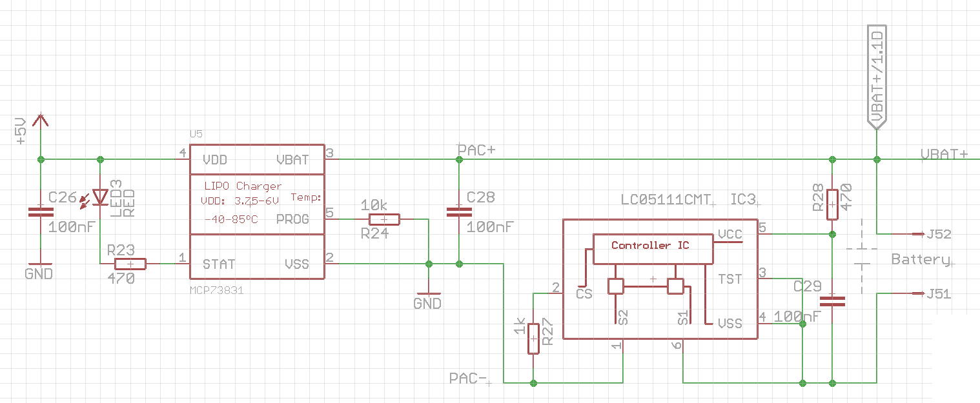980x403 pixels.
Task: Click the VSS pin label on U5
Action: (297, 264)
